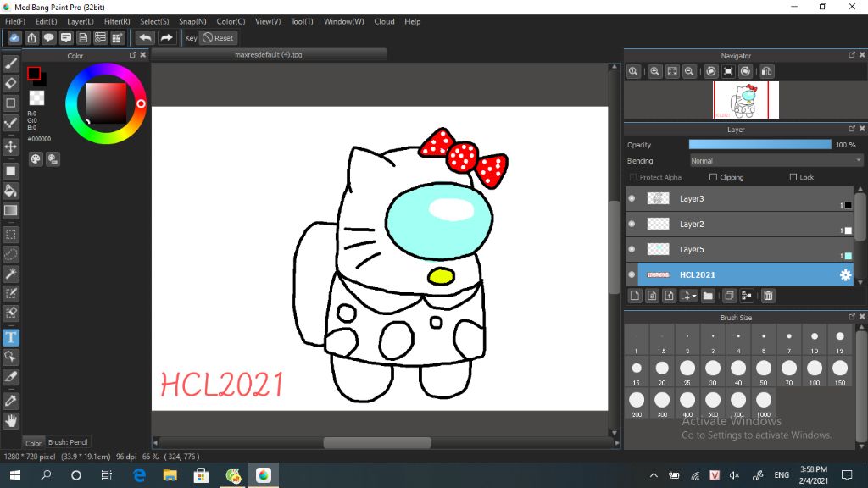Select the Fill rectangle tool

[10, 171]
